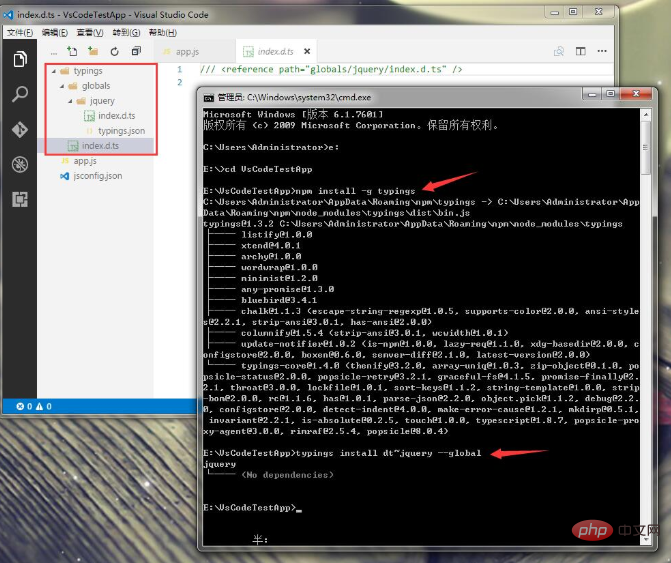The height and width of the screenshot is (563, 671).
Task: Collapse the jquery folder
Action: coord(101,101)
